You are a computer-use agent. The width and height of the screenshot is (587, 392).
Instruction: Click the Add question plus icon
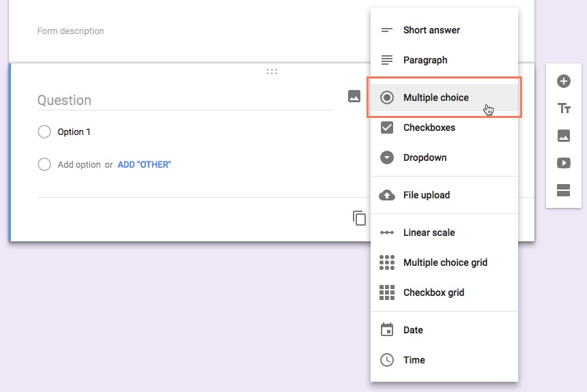564,82
